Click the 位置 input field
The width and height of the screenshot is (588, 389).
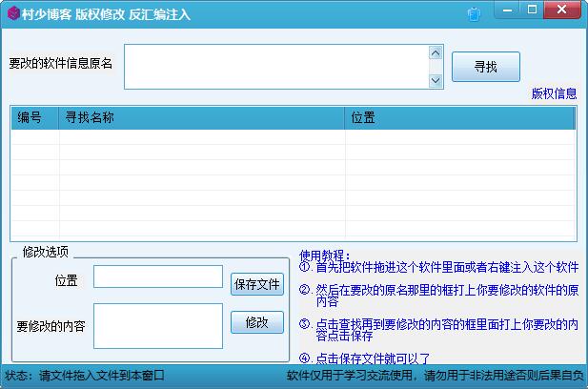[157, 276]
